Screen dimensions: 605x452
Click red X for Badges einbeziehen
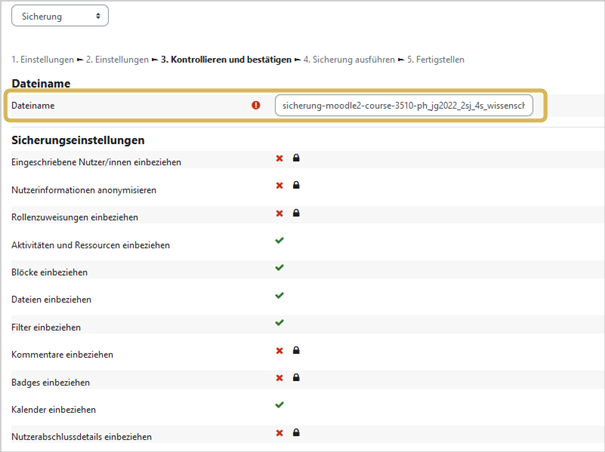(x=279, y=378)
